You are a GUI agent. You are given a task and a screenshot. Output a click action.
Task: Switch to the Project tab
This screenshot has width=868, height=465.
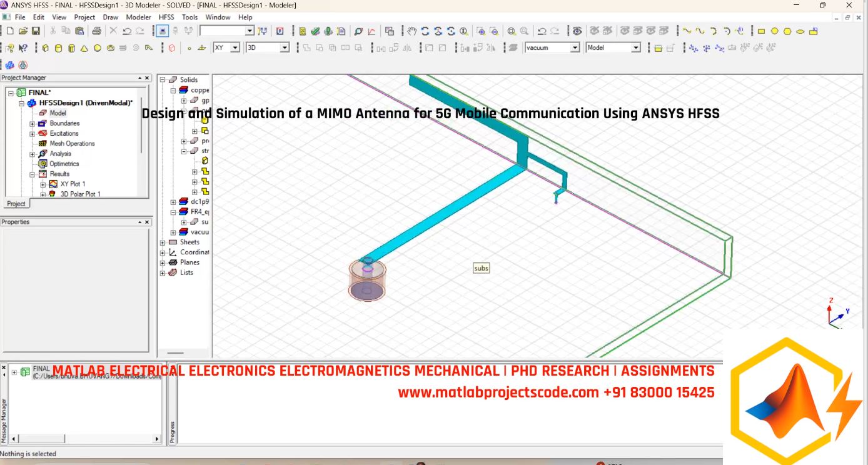pos(16,203)
